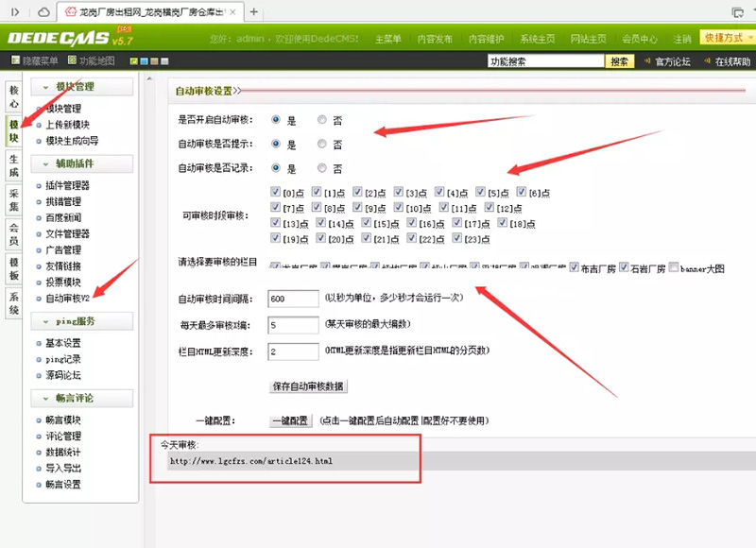Open 自动审核V2 in sidebar
756x548 pixels.
67,299
